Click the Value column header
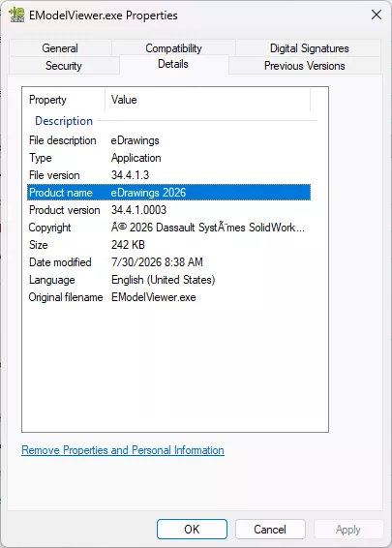 207,100
